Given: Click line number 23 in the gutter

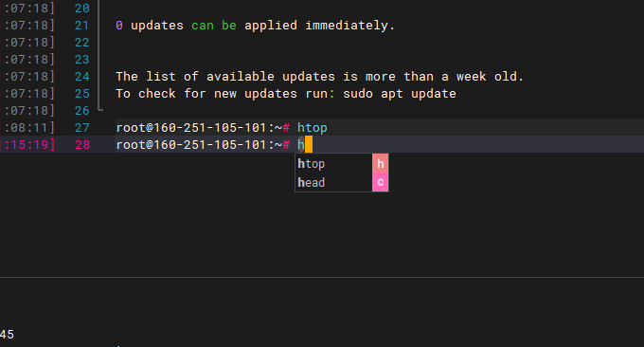Looking at the screenshot, I should (82, 60).
